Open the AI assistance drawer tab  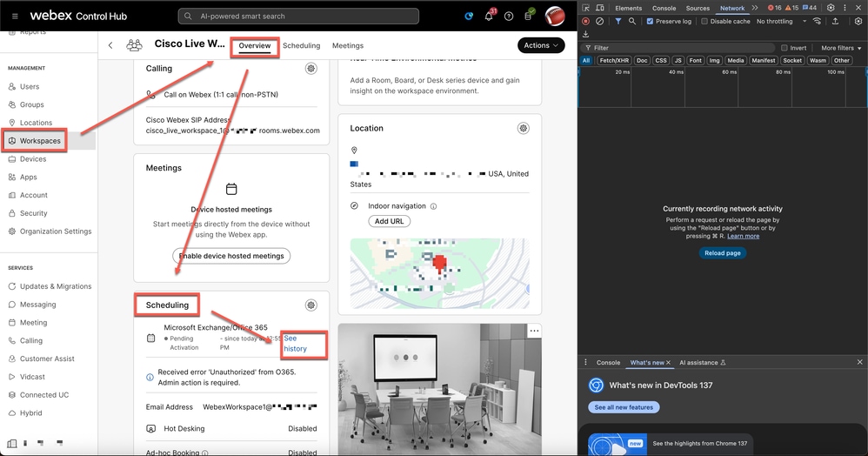(x=702, y=362)
